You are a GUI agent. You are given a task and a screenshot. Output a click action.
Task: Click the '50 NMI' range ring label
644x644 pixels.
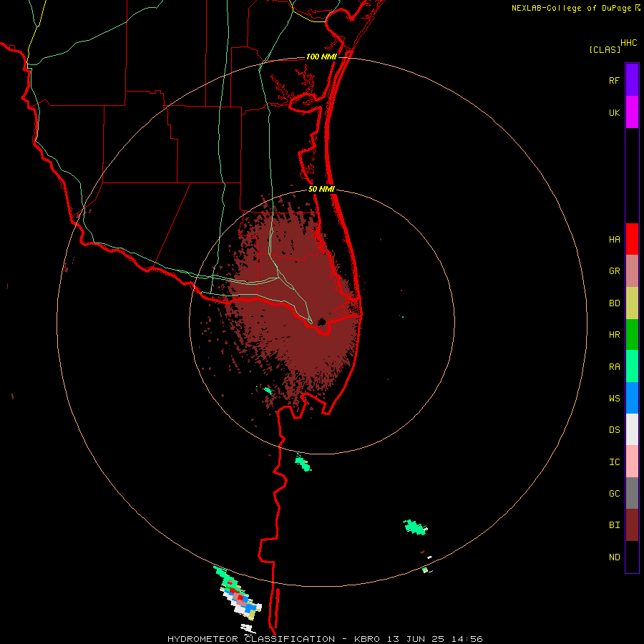click(321, 190)
